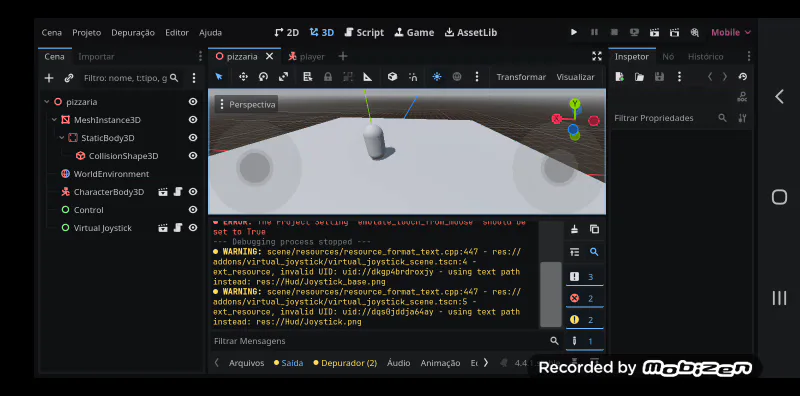Run a specific scene icon

click(x=674, y=32)
